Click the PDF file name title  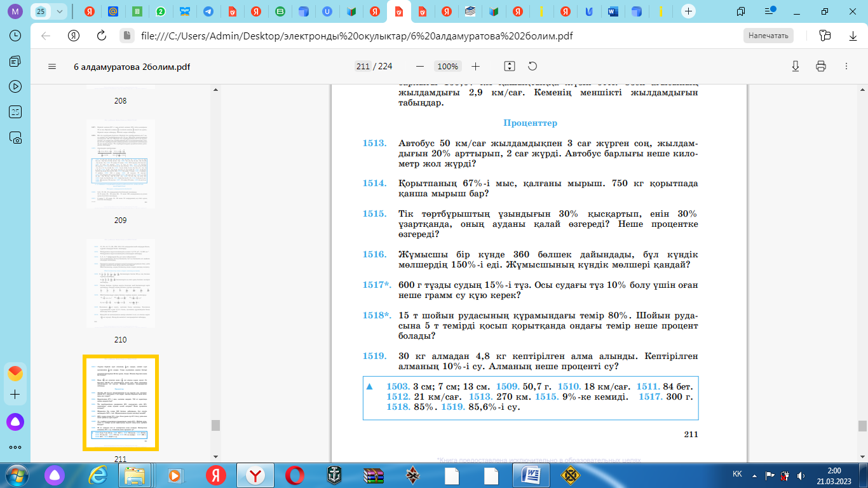point(132,67)
